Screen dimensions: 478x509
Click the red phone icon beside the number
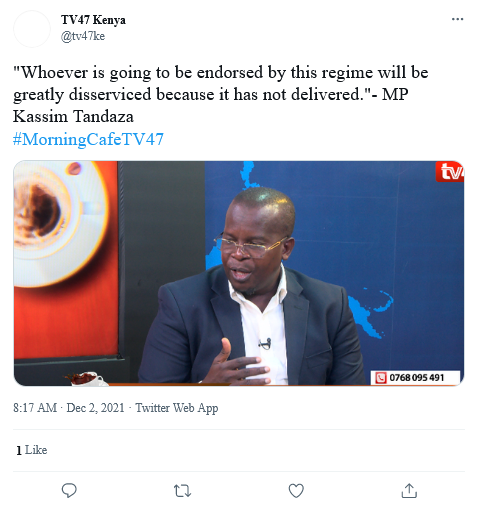[381, 378]
